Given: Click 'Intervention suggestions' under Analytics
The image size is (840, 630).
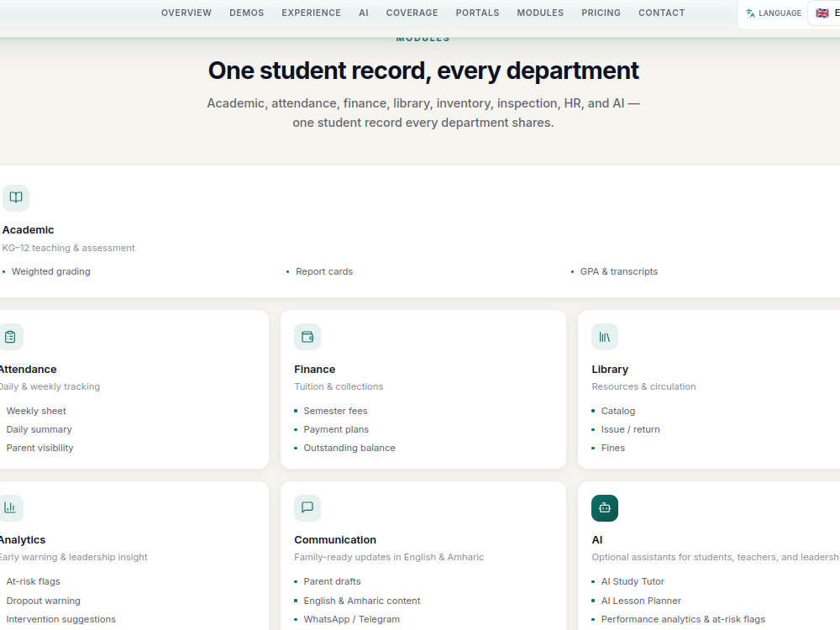Looking at the screenshot, I should (61, 619).
